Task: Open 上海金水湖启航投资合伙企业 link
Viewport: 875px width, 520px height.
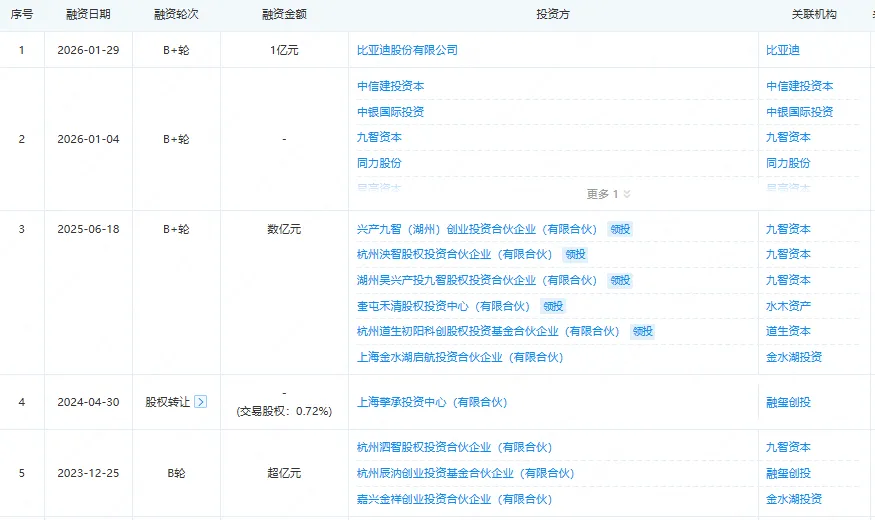Action: (x=460, y=357)
